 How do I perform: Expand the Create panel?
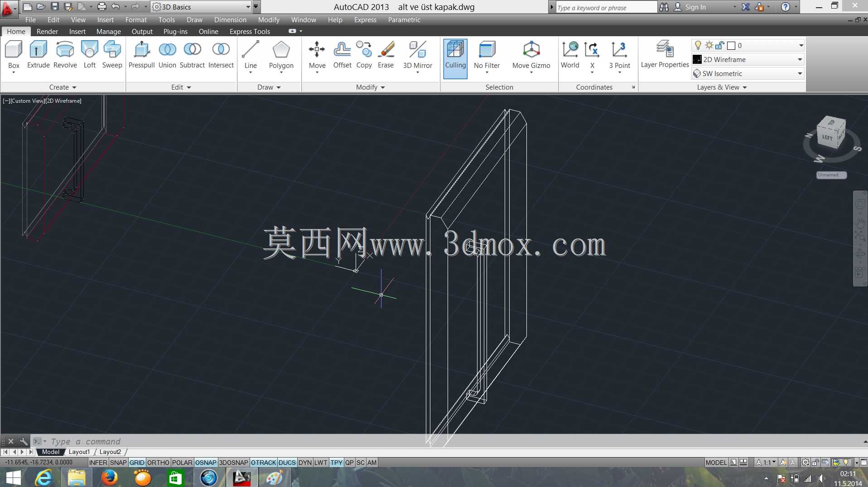click(63, 87)
